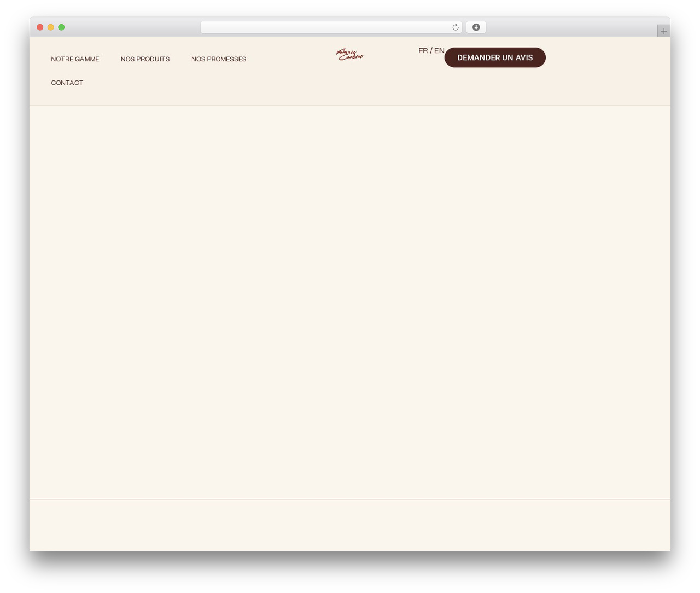Go to Nos Produits page

point(145,59)
